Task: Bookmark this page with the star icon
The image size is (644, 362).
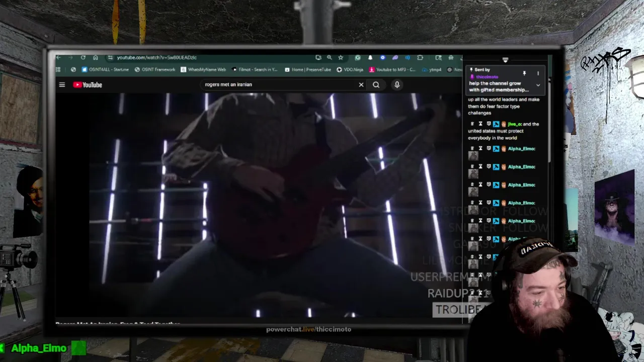Action: tap(341, 57)
